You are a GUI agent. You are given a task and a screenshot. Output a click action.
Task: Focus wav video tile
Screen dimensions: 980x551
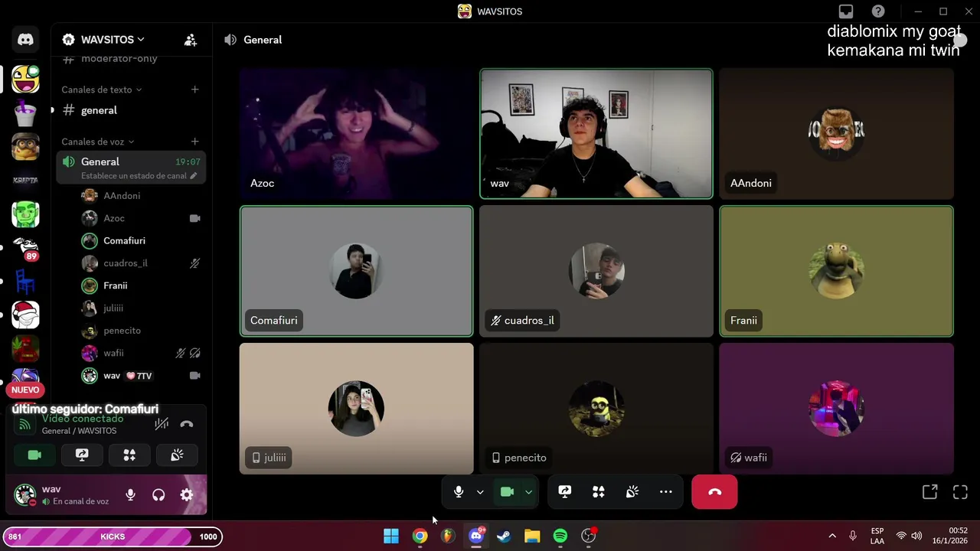tap(596, 134)
